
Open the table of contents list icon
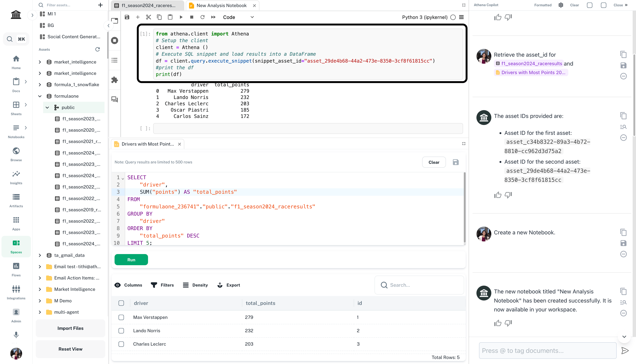(x=115, y=60)
